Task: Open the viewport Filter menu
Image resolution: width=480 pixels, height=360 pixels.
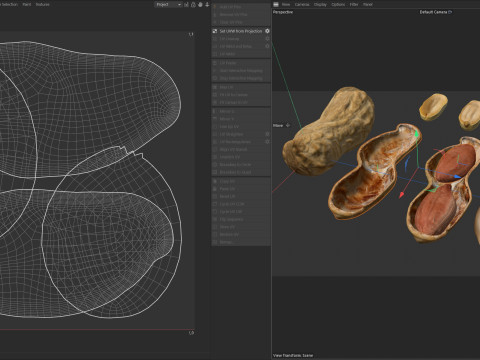Action: click(x=354, y=5)
